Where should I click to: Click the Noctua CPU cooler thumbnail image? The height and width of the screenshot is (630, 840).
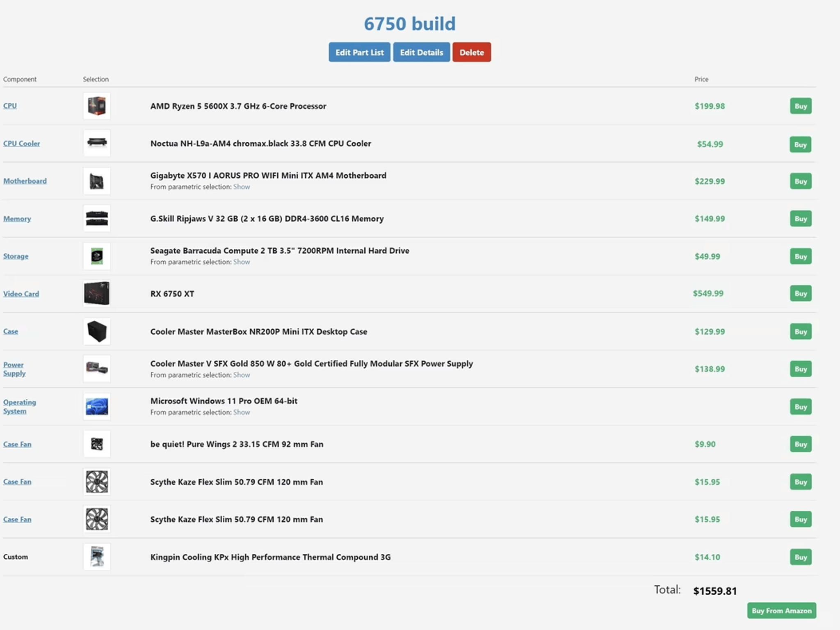(x=97, y=143)
